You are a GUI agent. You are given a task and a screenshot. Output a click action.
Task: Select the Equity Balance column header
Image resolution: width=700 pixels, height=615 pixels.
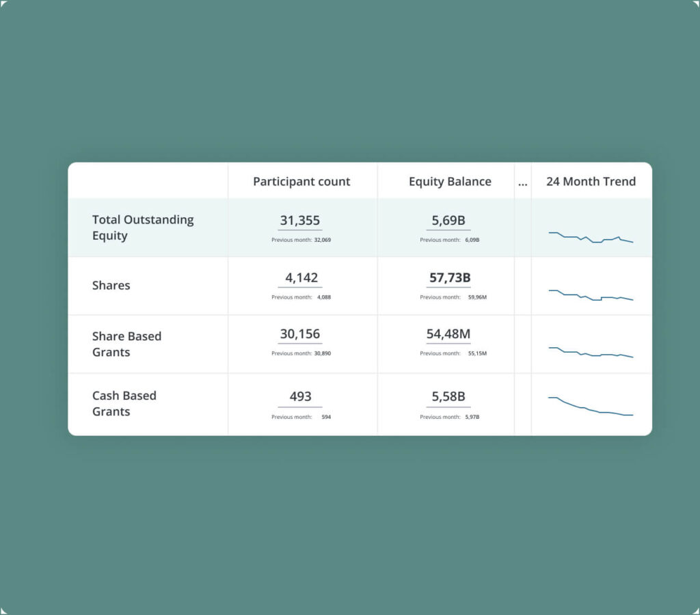coord(450,181)
